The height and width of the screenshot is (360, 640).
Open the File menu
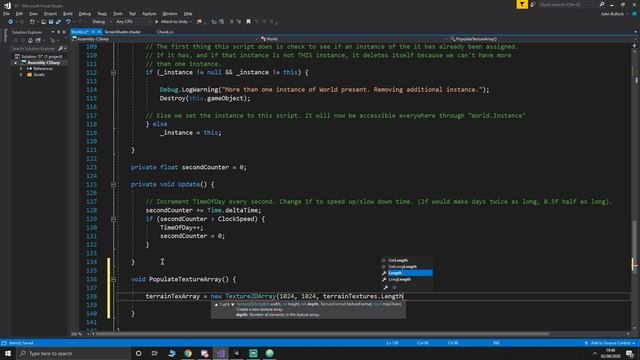tap(6, 13)
